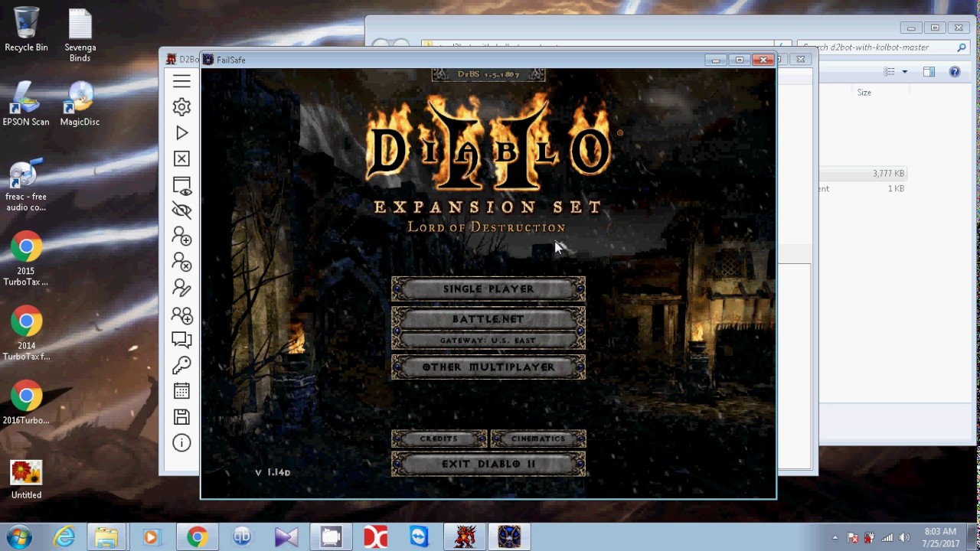Click the D2Bot window title icon
This screenshot has height=551, width=980.
[x=171, y=59]
